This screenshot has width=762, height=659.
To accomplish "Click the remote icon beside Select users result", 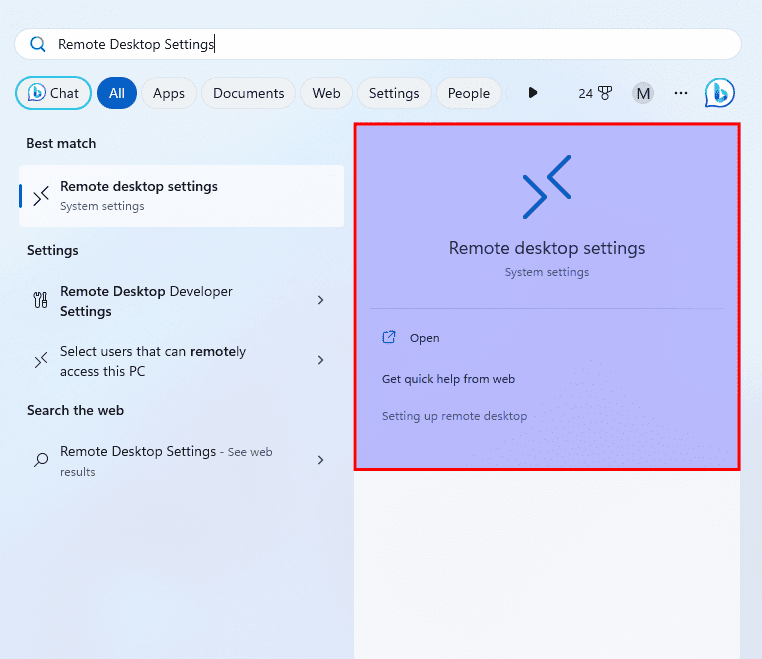I will (41, 360).
